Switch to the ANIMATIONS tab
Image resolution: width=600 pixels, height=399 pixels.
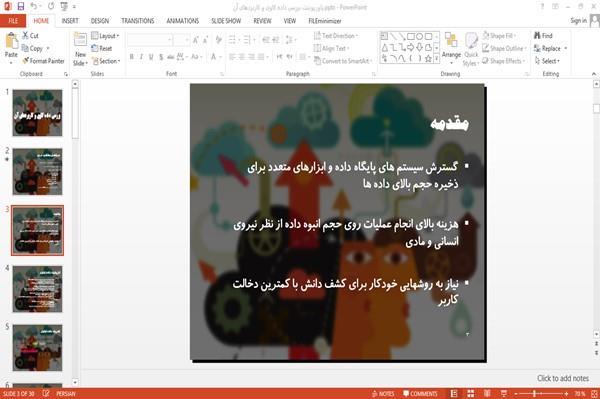pyautogui.click(x=183, y=21)
